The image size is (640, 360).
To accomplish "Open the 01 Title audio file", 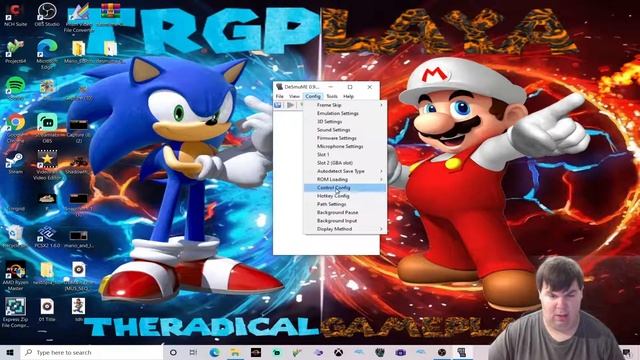I will (x=47, y=310).
